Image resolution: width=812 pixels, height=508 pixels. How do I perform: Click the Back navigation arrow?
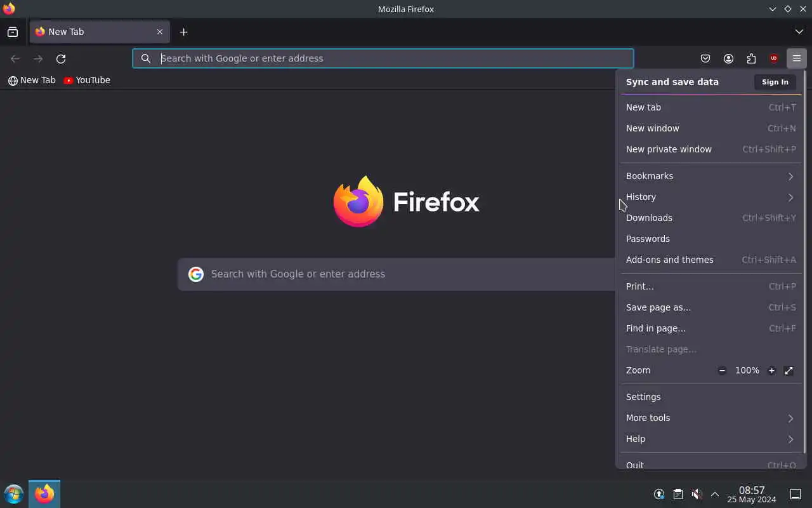[x=15, y=58]
